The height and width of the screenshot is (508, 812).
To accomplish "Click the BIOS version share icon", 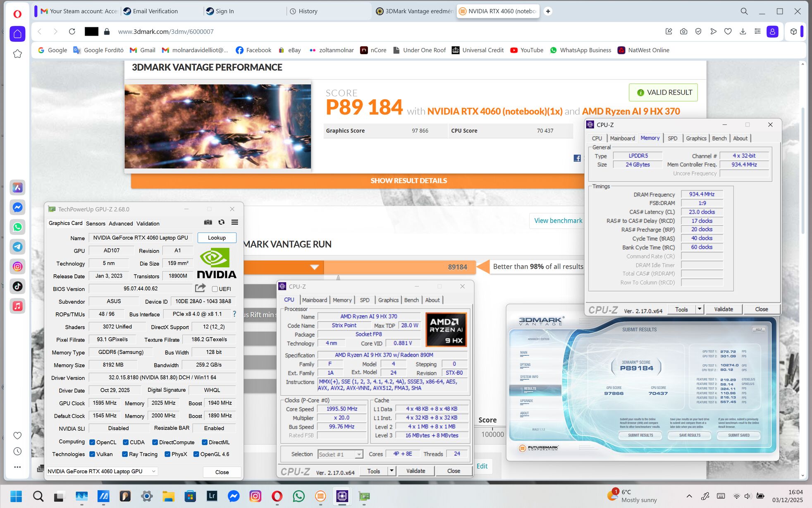I will click(x=201, y=288).
